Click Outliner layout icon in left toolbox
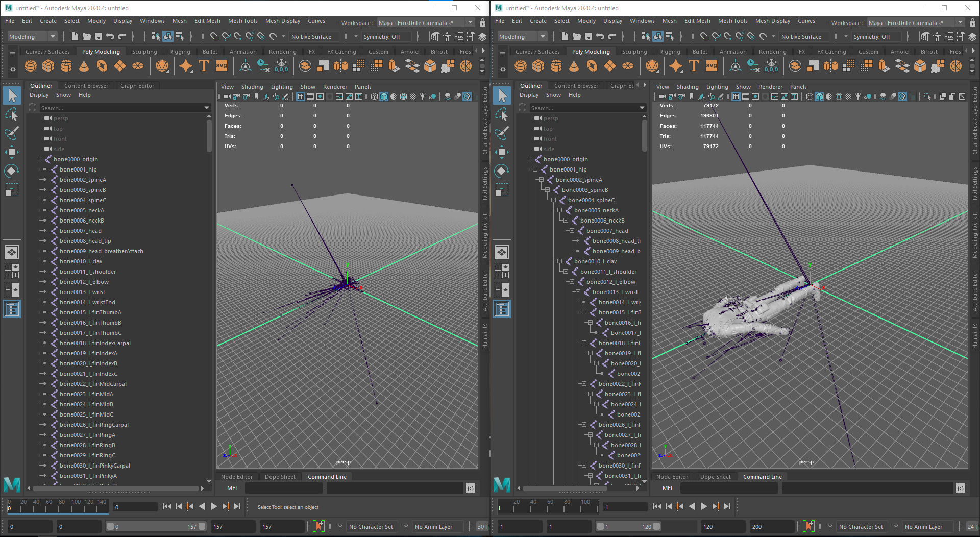This screenshot has width=980, height=537. [12, 309]
